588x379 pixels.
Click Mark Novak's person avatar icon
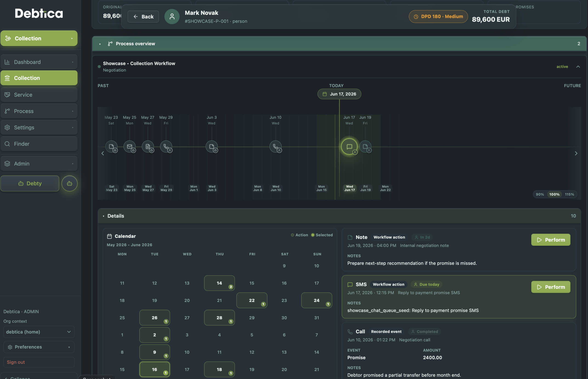[x=172, y=17]
